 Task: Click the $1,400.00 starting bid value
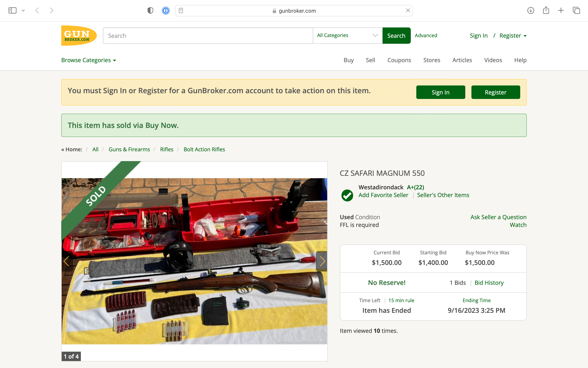tap(433, 263)
